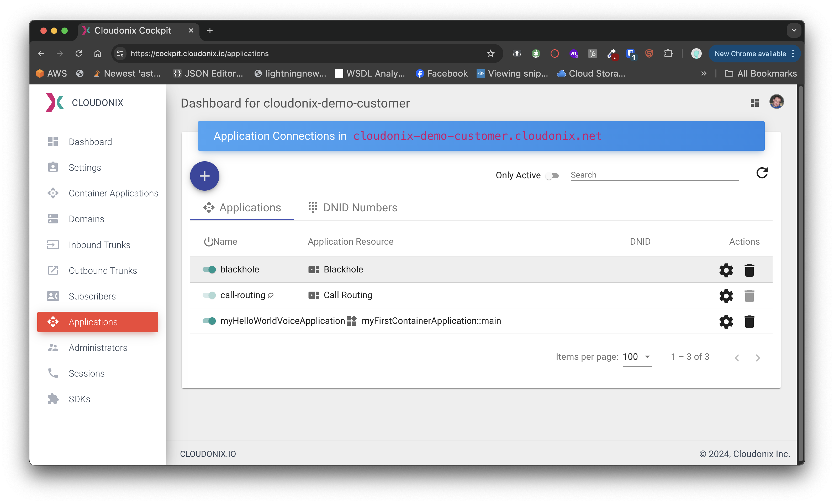Toggle the Only Active switch
The image size is (834, 504).
point(552,175)
